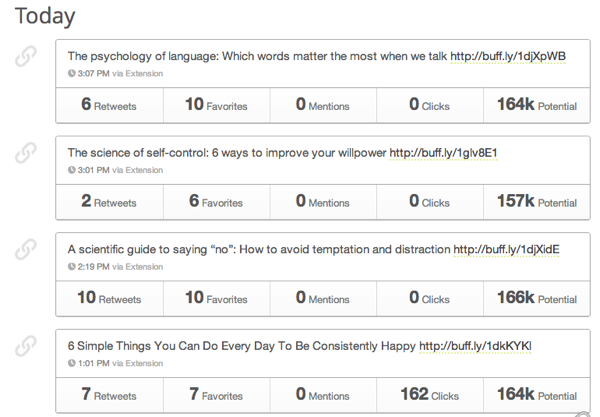
Task: Open the buff.ly/1glv8E1 link
Action: point(443,153)
